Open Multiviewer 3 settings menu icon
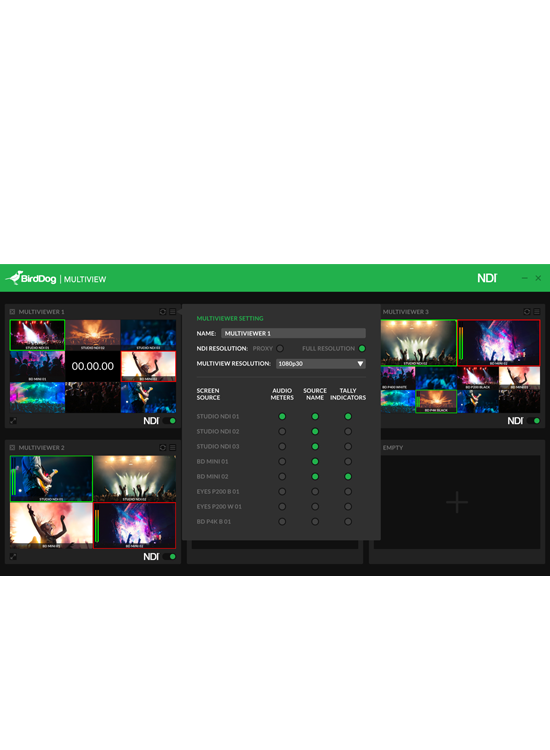The image size is (550, 750). (x=537, y=311)
